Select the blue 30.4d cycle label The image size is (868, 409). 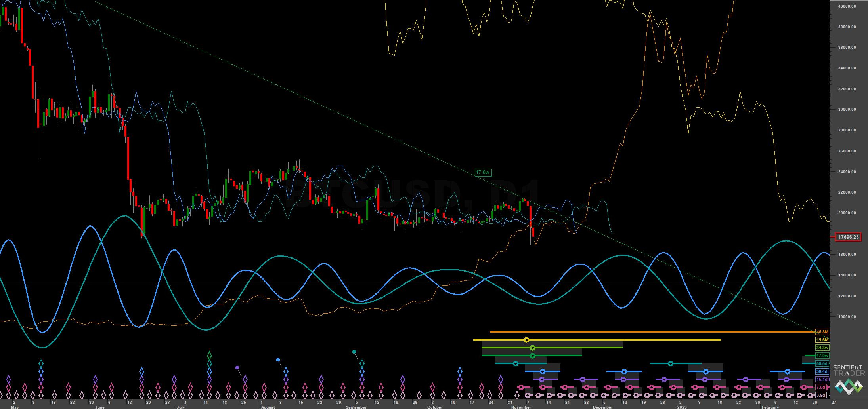point(822,371)
